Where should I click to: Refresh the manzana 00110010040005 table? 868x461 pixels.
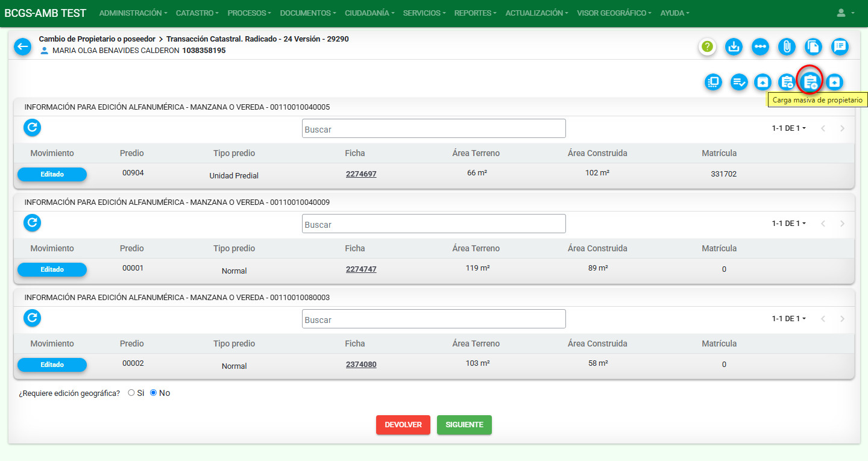pos(33,127)
